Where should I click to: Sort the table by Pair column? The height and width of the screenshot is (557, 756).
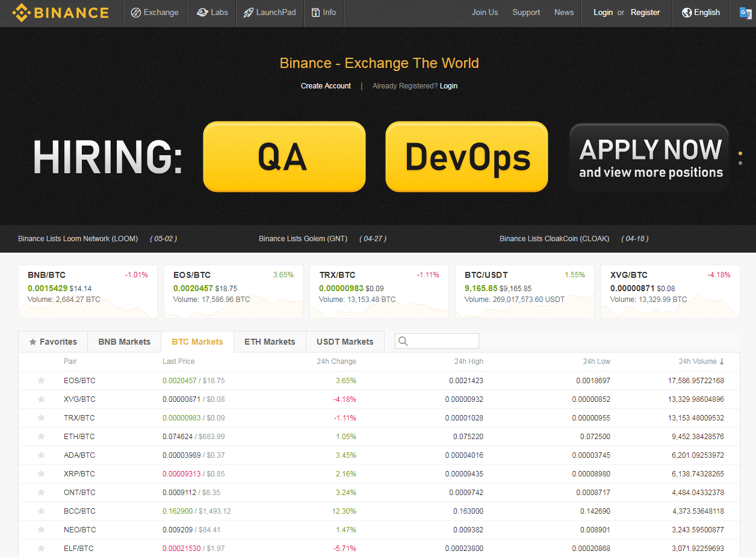pyautogui.click(x=70, y=362)
